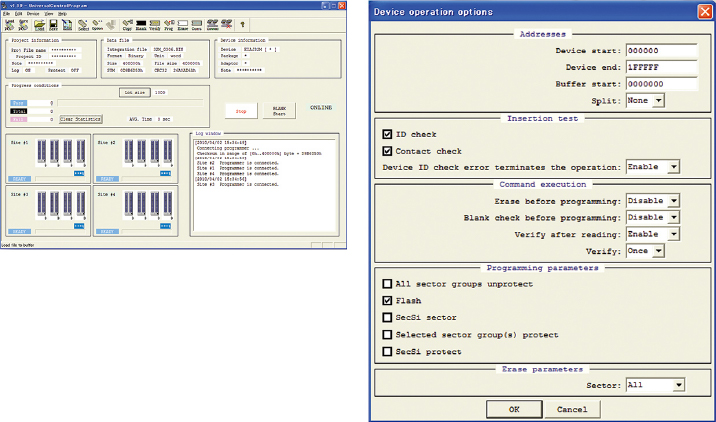Click the Cont toolbar icon
The image size is (716, 422).
(196, 25)
